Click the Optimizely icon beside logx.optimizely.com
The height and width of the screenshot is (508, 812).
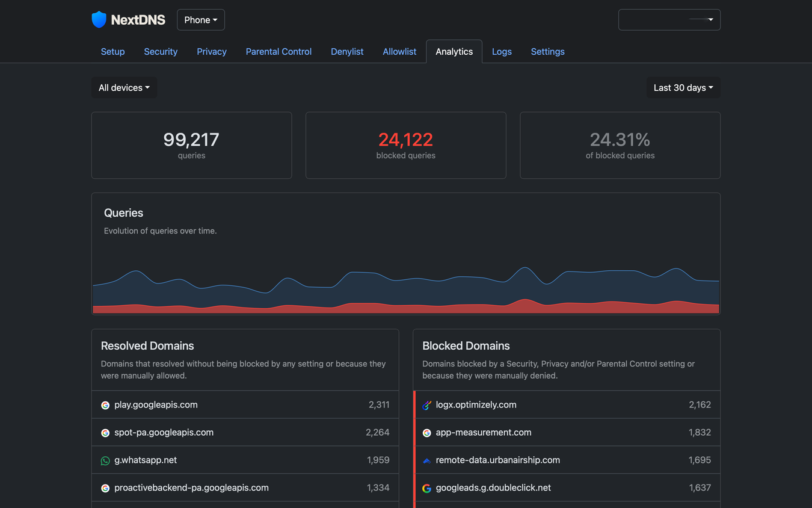coord(427,405)
